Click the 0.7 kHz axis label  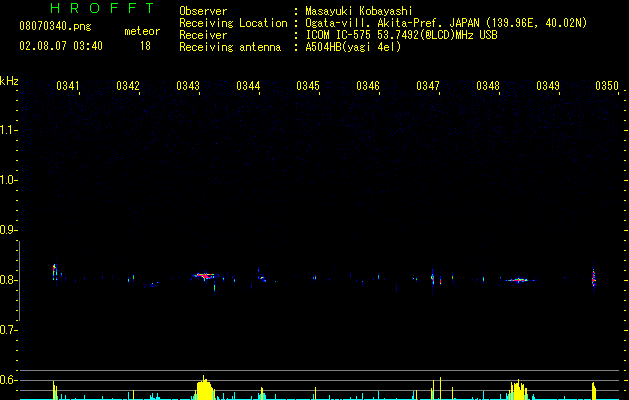8,330
